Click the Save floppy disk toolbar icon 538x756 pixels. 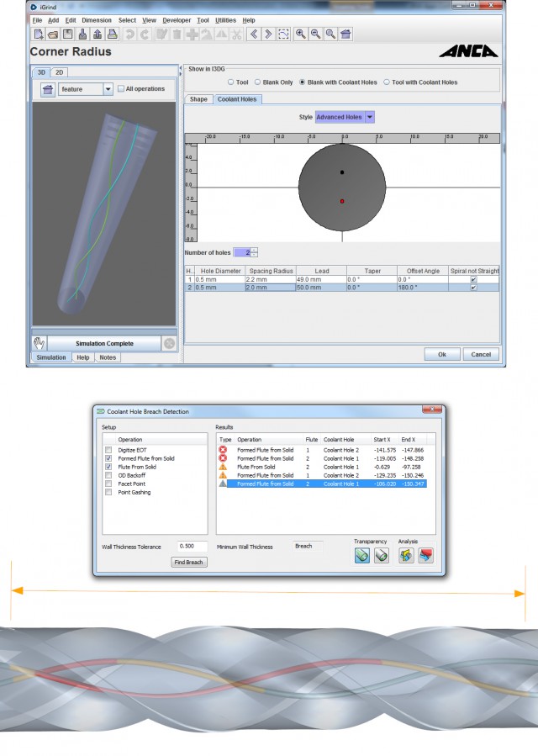point(68,34)
